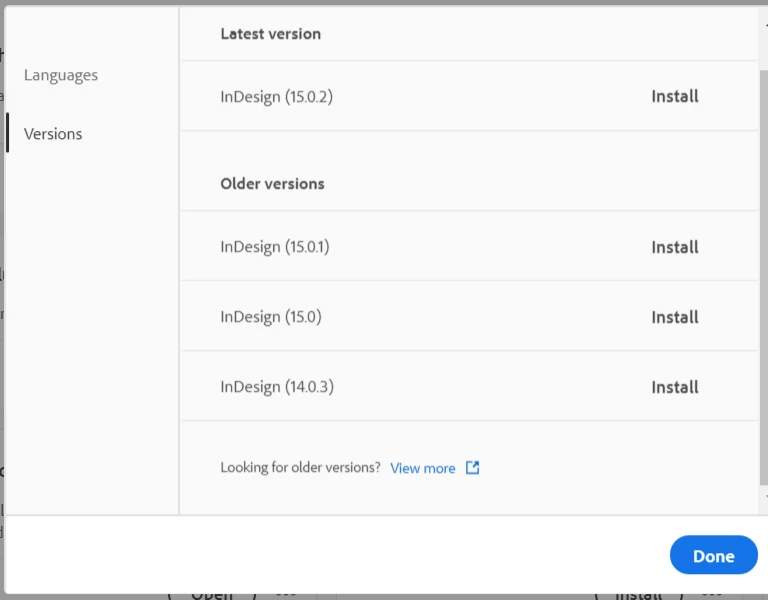Install InDesign (15.0.2) latest version
The width and height of the screenshot is (768, 600).
674,96
